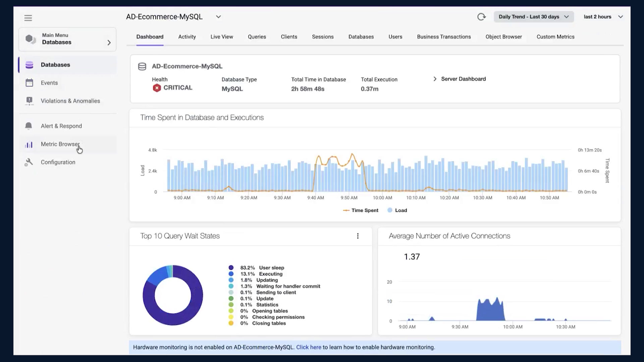Click the 'Click here' hardware monitoring link
Image resolution: width=644 pixels, height=362 pixels.
tap(309, 347)
